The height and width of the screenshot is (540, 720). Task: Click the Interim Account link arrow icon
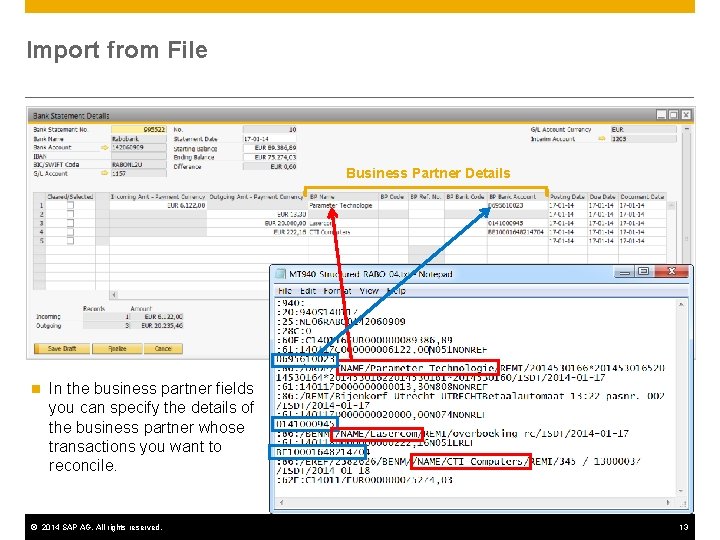click(602, 138)
